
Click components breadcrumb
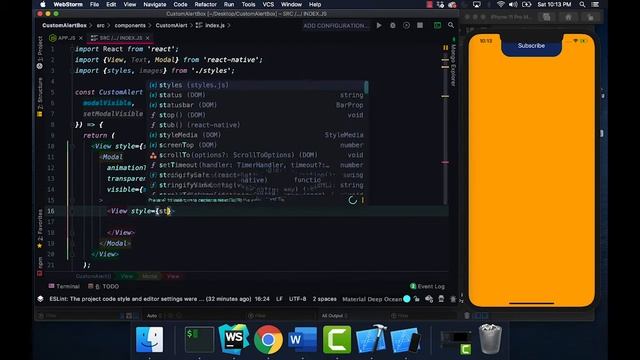pyautogui.click(x=130, y=25)
